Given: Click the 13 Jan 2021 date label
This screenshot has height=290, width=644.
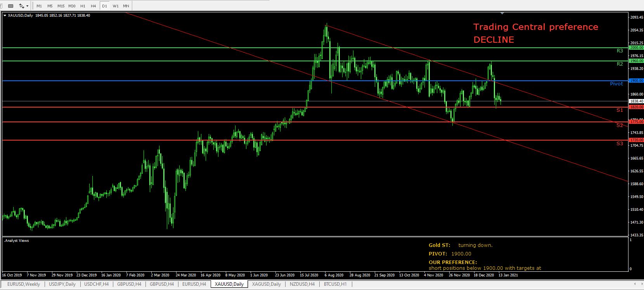Looking at the screenshot, I should click(x=508, y=275).
